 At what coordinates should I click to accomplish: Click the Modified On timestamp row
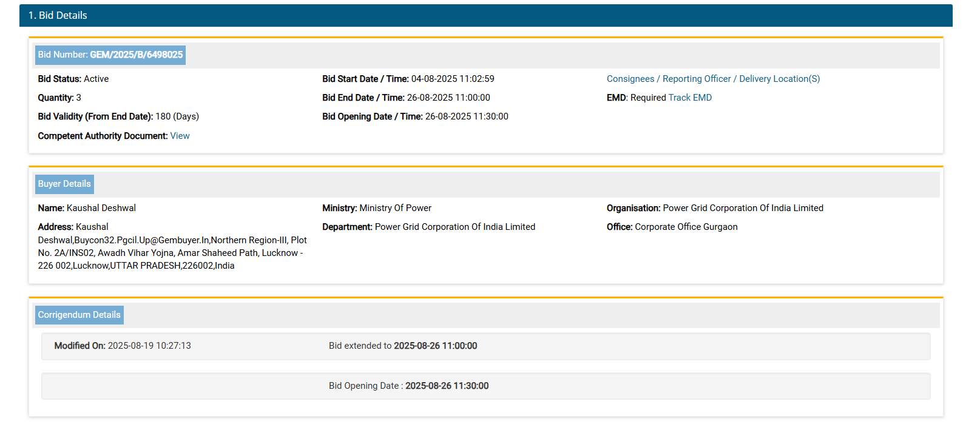tap(123, 346)
